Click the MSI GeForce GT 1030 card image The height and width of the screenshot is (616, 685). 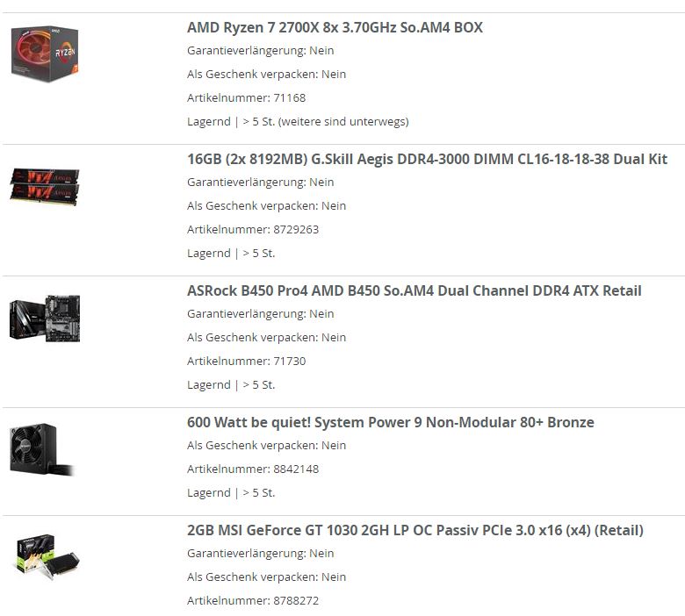[x=47, y=556]
